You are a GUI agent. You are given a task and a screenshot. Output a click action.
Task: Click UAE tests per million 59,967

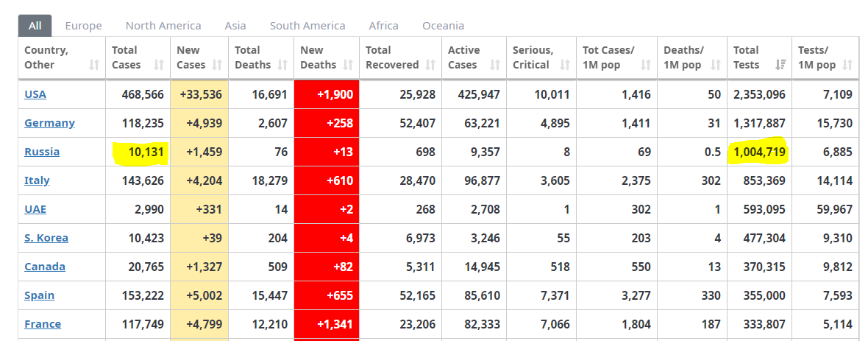coord(834,210)
